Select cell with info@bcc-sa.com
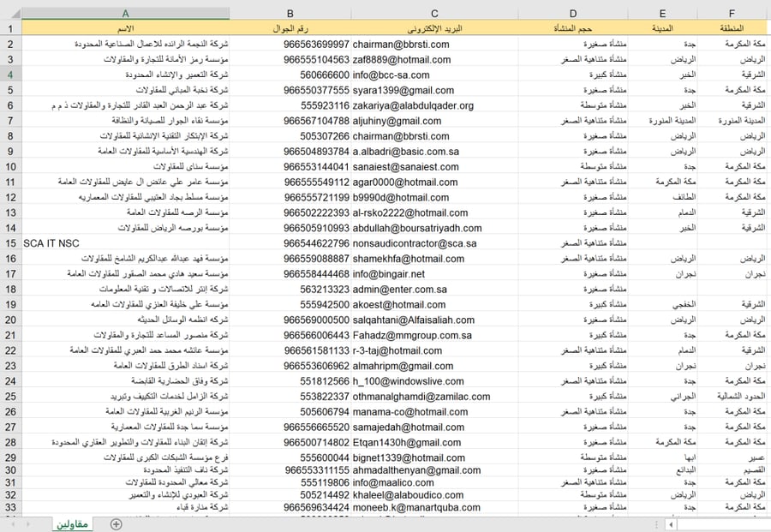Screen dimensions: 771x532 434,75
